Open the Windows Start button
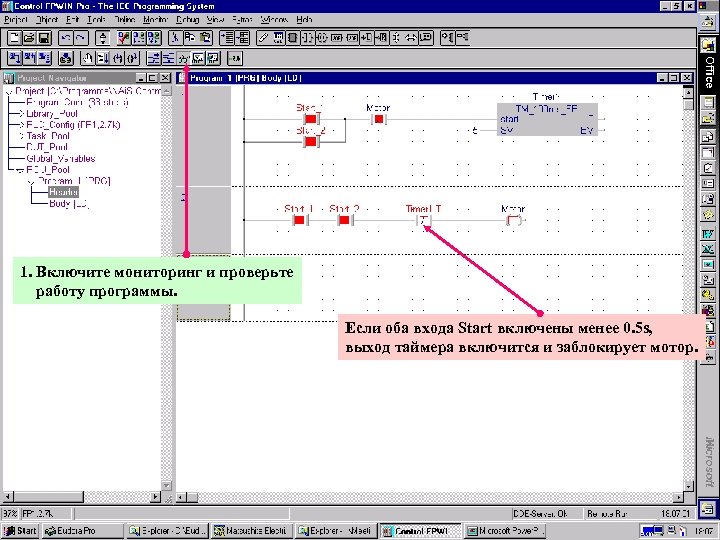The image size is (720, 540). [x=20, y=531]
